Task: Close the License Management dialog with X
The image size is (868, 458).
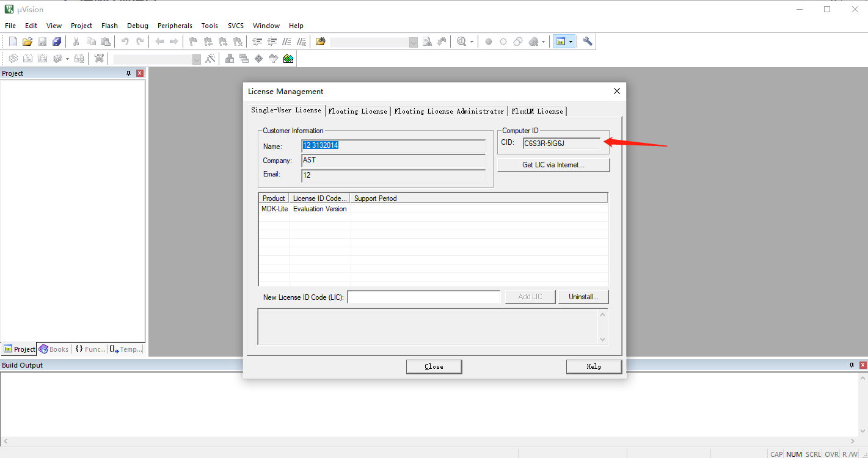Action: [x=616, y=91]
